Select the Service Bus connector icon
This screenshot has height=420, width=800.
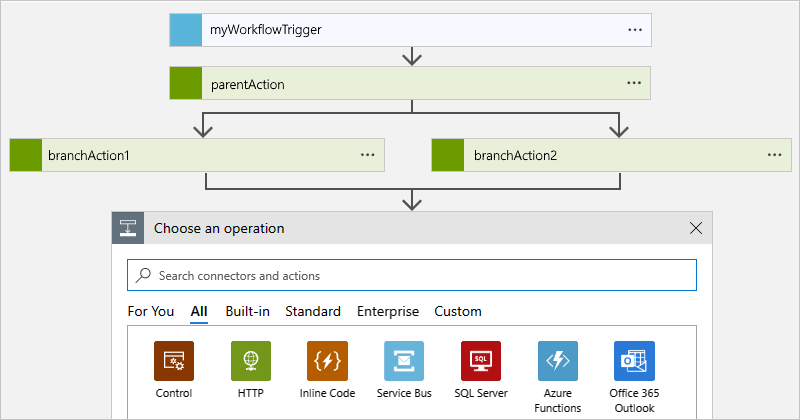405,361
